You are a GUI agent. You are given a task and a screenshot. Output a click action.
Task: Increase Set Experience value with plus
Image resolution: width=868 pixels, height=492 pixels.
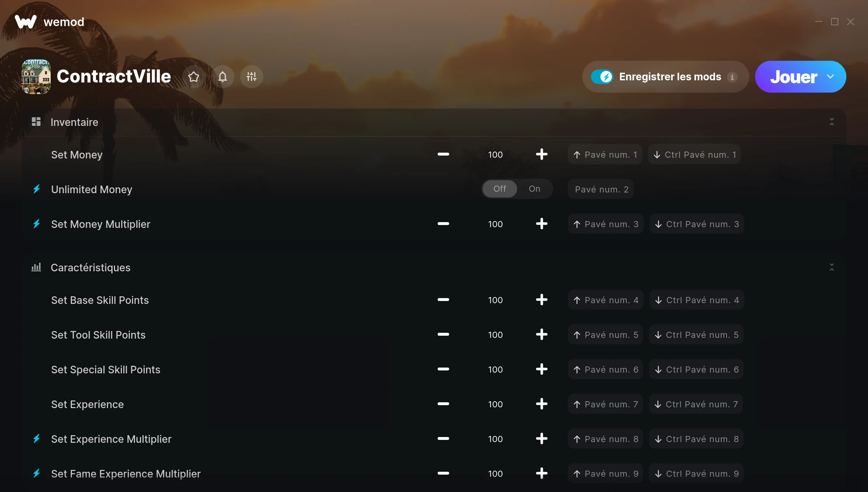(541, 404)
